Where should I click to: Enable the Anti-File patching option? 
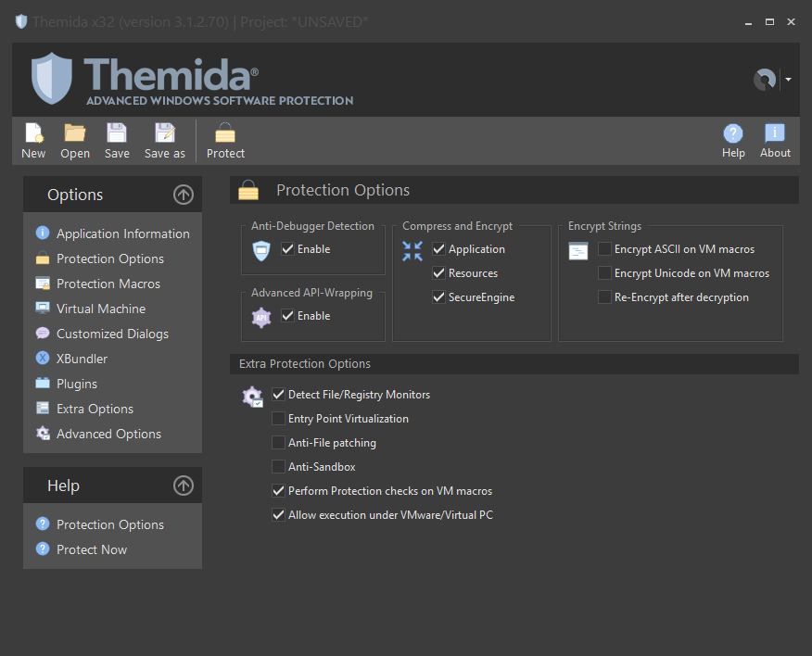tap(278, 442)
